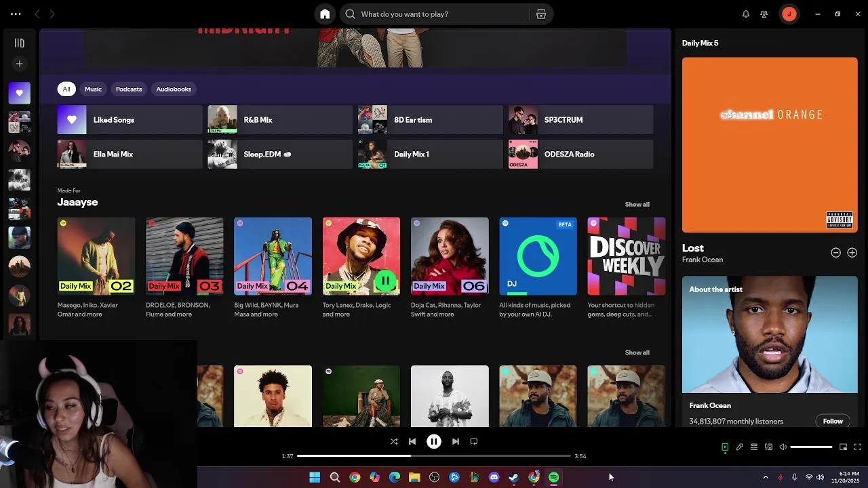
Task: Show hidden system tray icons
Action: click(766, 478)
